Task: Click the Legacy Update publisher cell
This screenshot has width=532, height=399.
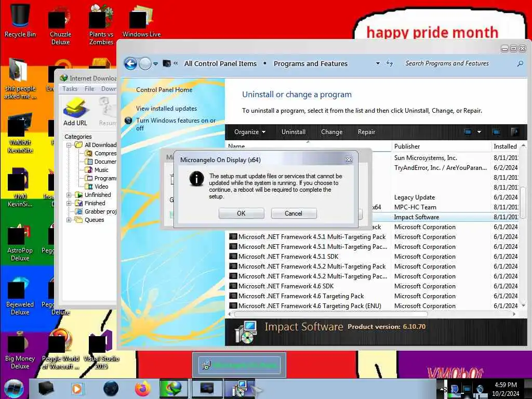Action: point(415,197)
